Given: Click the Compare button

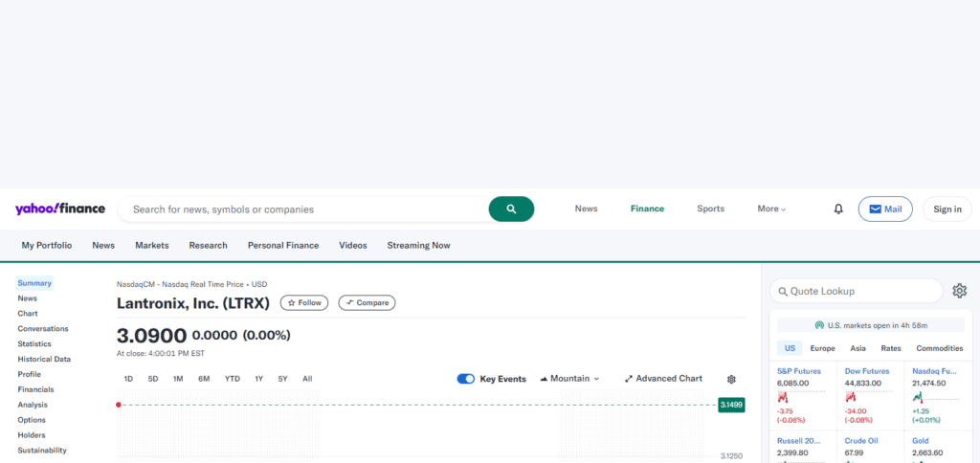Looking at the screenshot, I should pos(367,303).
